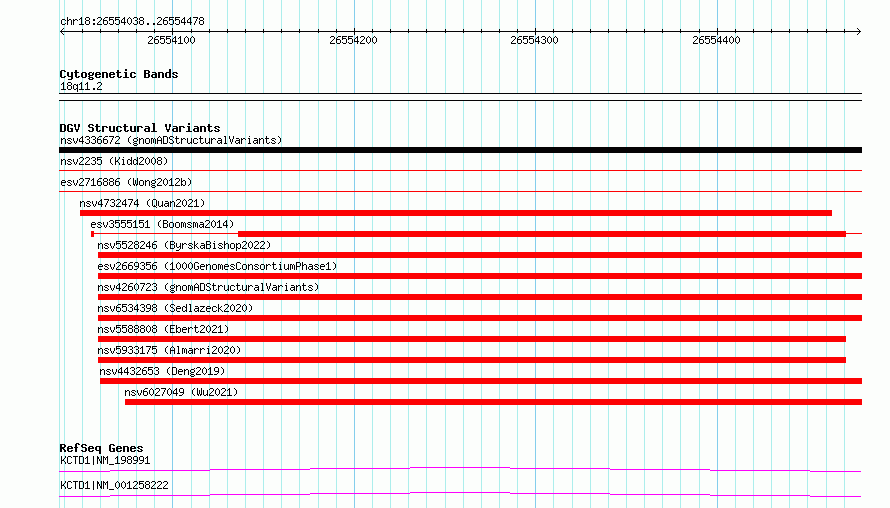This screenshot has width=890, height=508.
Task: Click the nsv5588808 (Ebert2021) label
Action: pyautogui.click(x=163, y=329)
